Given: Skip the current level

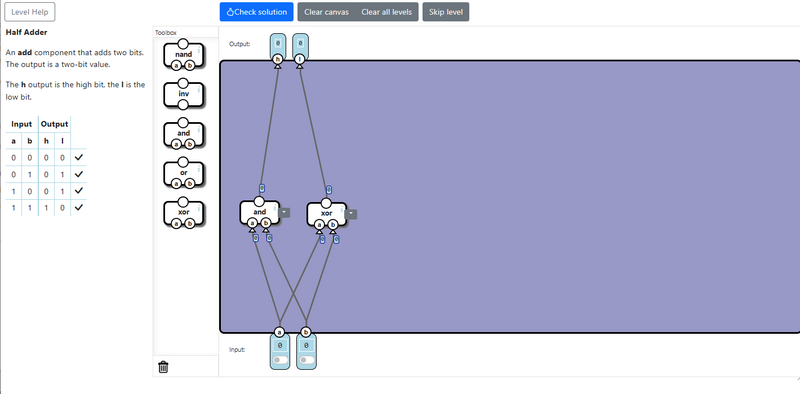Looking at the screenshot, I should coord(446,12).
